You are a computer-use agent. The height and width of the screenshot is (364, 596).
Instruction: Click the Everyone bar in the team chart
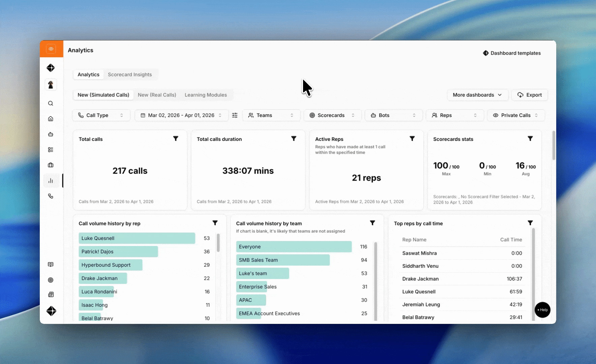coord(294,247)
